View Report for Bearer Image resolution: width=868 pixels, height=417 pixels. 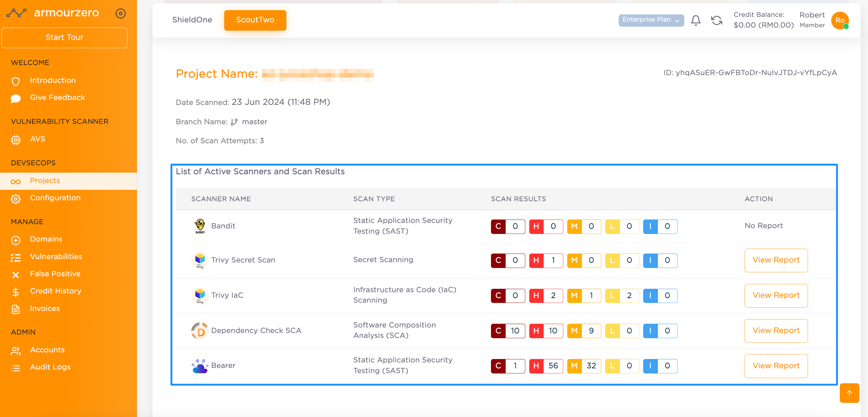776,366
